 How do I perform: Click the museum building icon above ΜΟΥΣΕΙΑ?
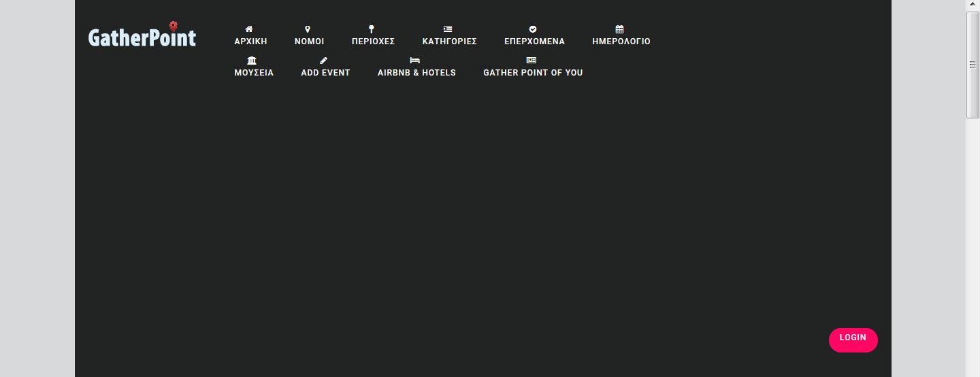click(x=252, y=61)
